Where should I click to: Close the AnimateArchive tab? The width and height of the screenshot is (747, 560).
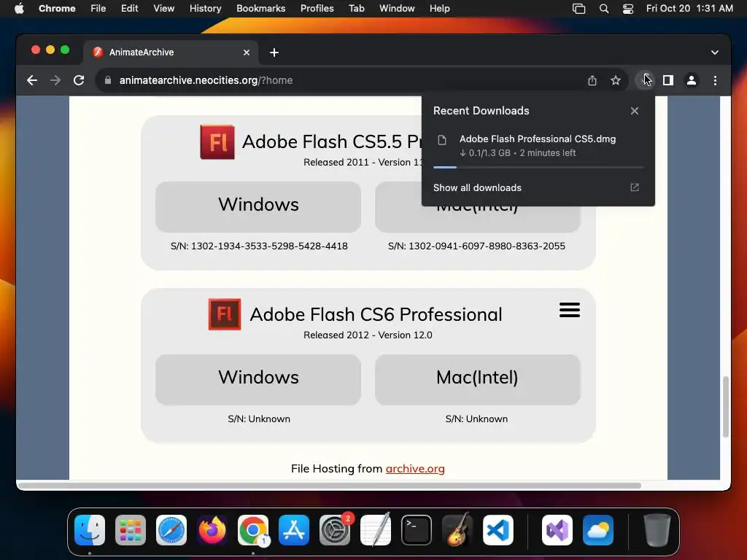pos(247,52)
